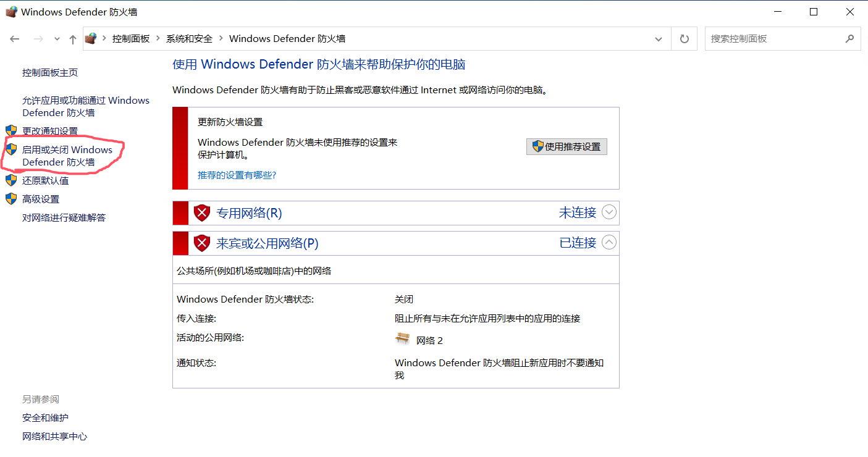Collapse 来宾或公用网络 section chevron

point(609,243)
